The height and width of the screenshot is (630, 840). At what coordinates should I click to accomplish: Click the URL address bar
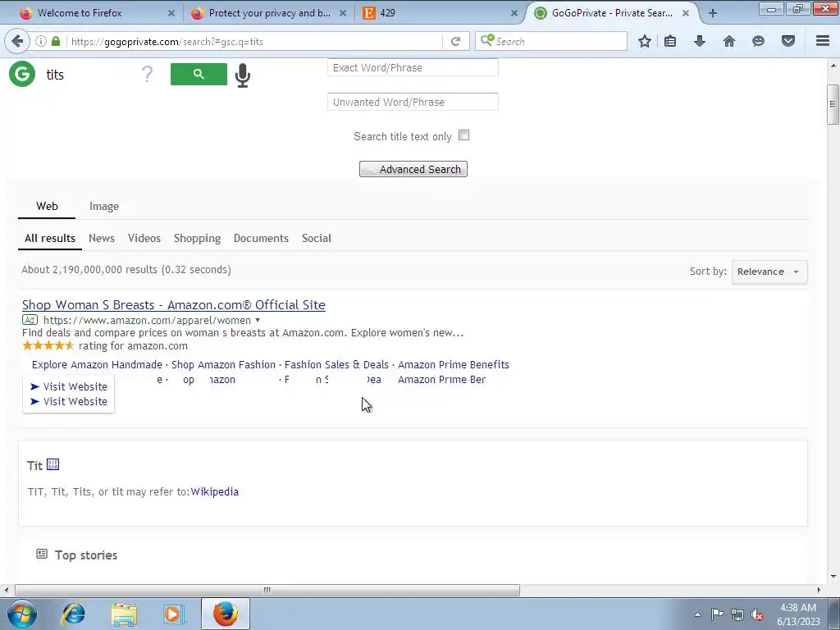pos(254,41)
